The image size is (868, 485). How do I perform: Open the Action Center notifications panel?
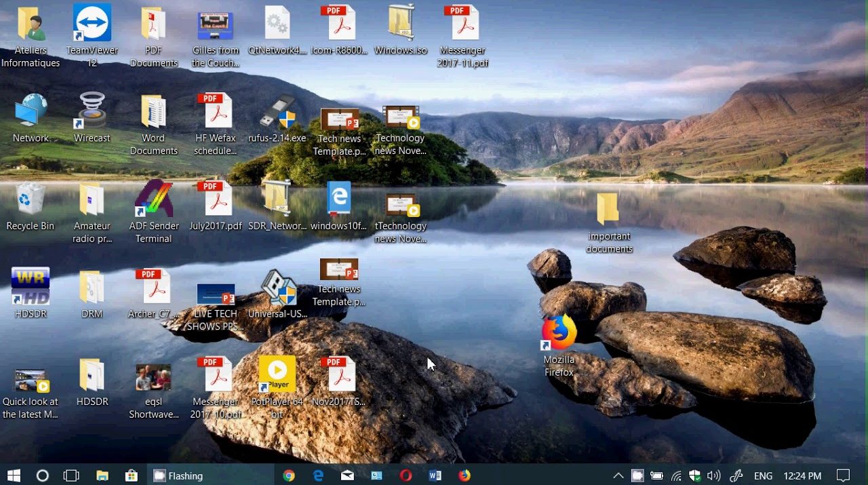coord(843,476)
